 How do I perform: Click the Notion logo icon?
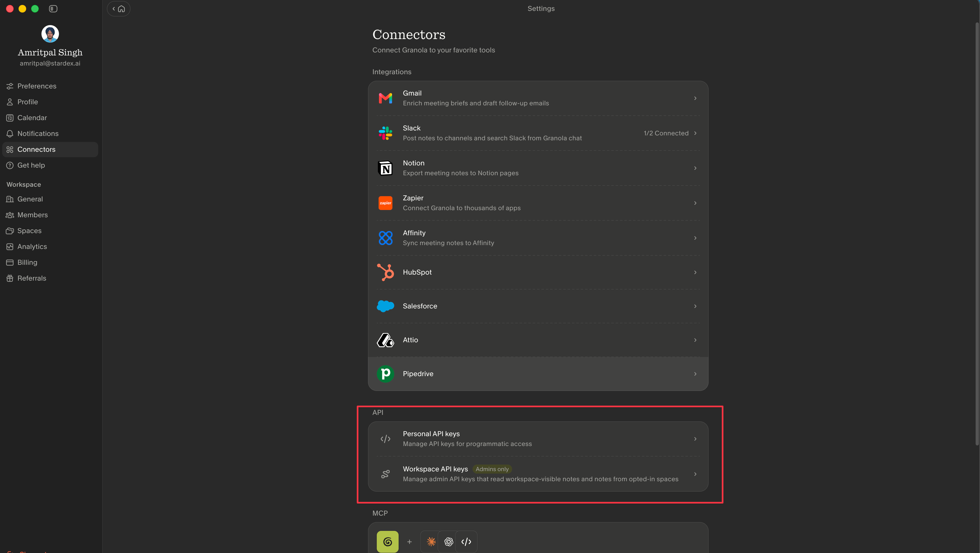[386, 168]
